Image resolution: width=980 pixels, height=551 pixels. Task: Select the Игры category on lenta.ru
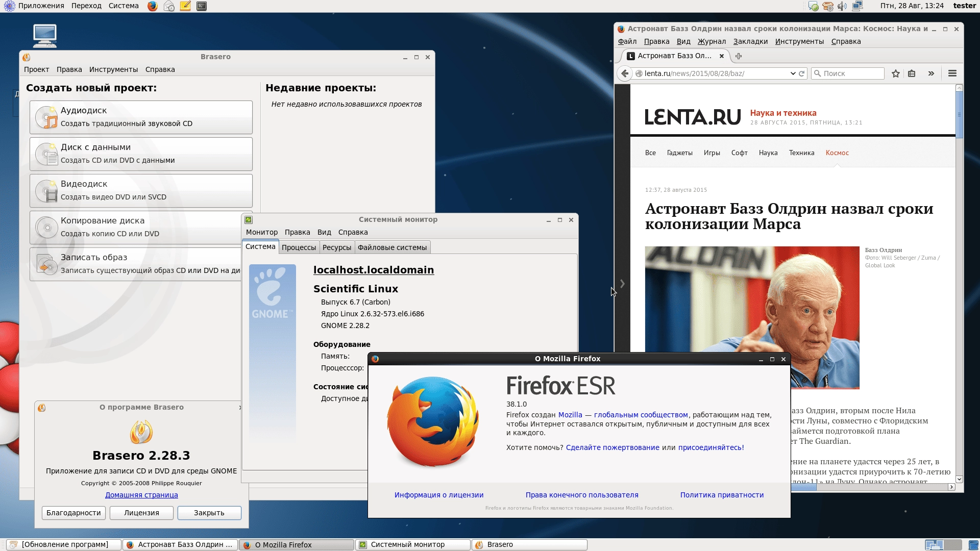pyautogui.click(x=712, y=153)
